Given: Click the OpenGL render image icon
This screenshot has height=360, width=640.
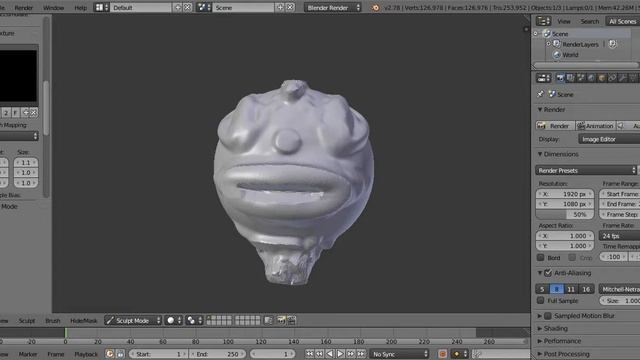Looking at the screenshot, I should [x=281, y=320].
